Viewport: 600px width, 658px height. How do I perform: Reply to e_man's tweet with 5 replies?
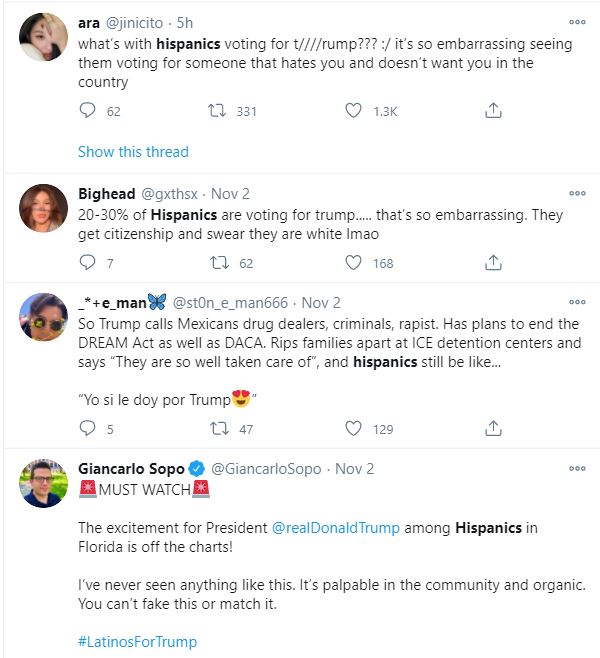pos(87,428)
